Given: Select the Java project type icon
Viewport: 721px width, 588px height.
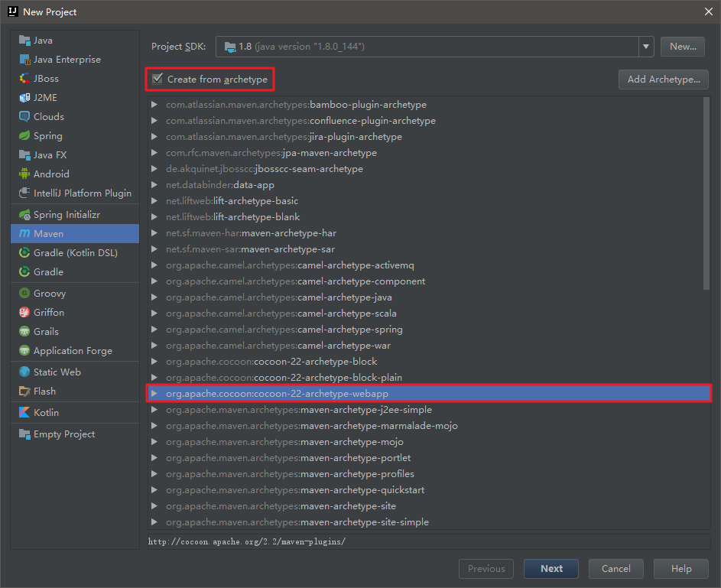Looking at the screenshot, I should [24, 41].
